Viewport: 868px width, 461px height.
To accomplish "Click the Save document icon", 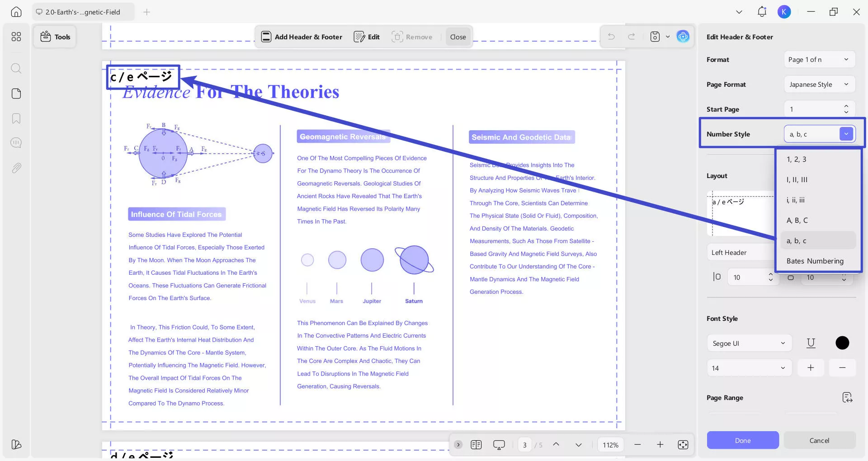I will click(654, 36).
